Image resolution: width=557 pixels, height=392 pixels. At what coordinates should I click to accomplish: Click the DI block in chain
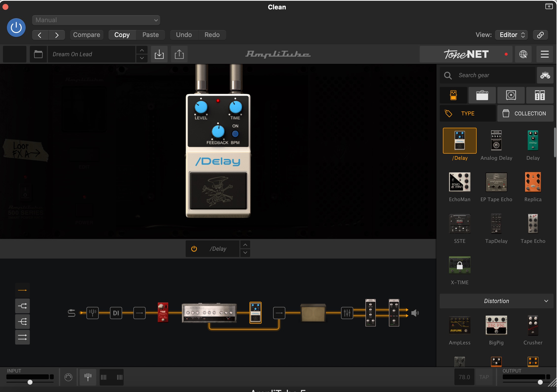pyautogui.click(x=116, y=313)
